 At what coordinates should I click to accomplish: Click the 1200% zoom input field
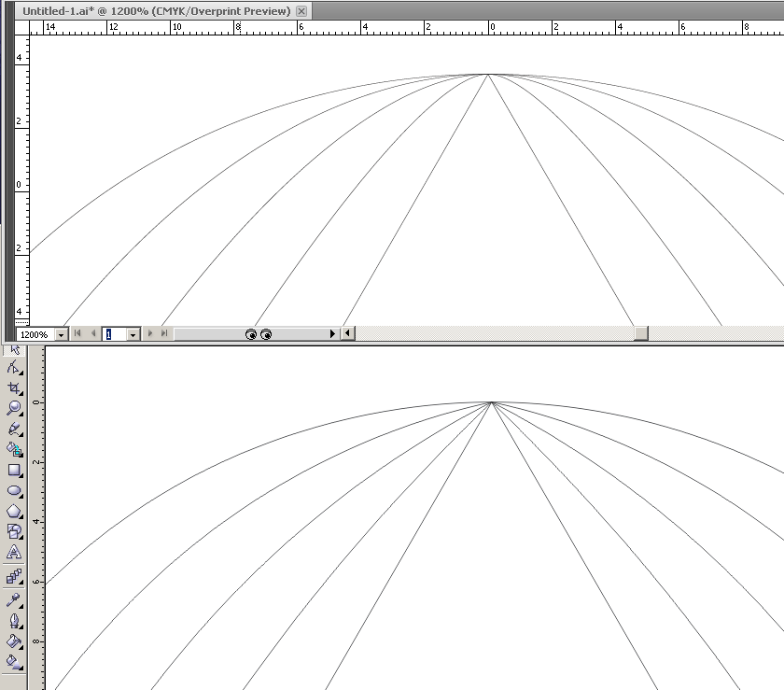(36, 334)
